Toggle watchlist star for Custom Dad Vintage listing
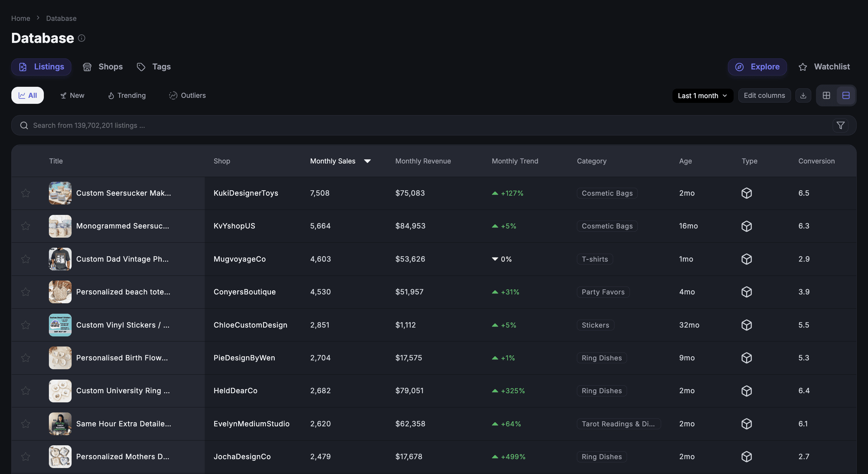This screenshot has width=868, height=474. [x=26, y=259]
